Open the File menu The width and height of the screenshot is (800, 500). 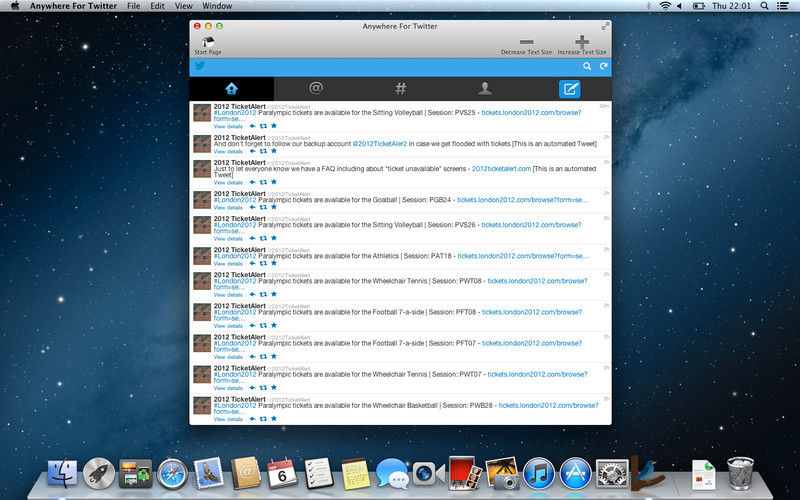point(134,6)
